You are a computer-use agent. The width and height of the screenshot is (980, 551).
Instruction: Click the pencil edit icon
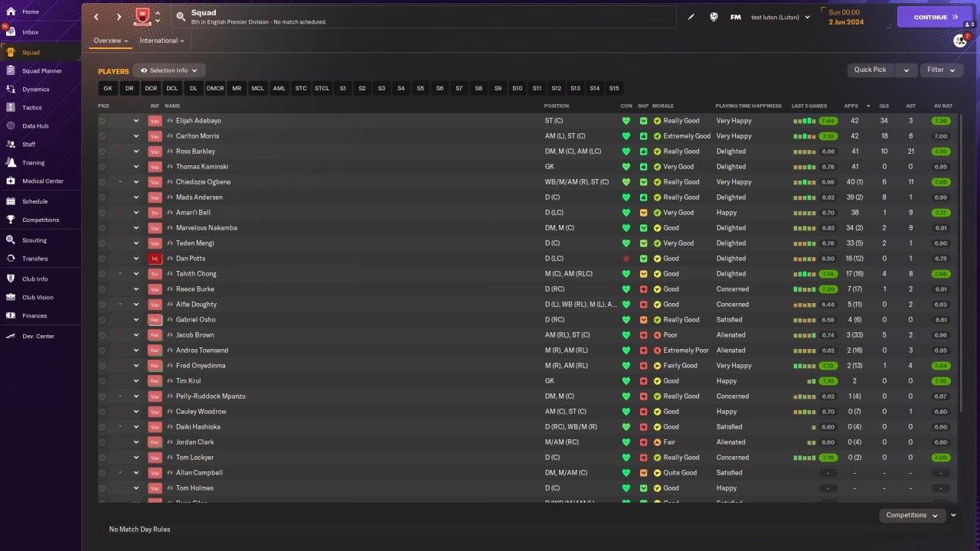point(691,17)
